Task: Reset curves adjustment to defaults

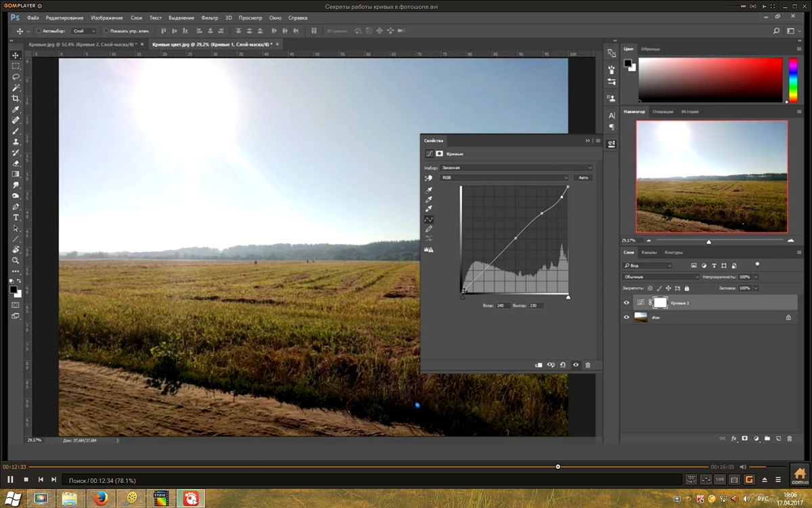Action: (563, 365)
